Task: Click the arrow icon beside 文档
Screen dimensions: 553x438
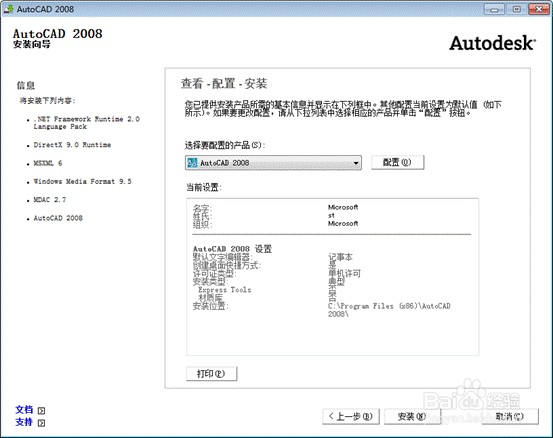Action: 41,411
